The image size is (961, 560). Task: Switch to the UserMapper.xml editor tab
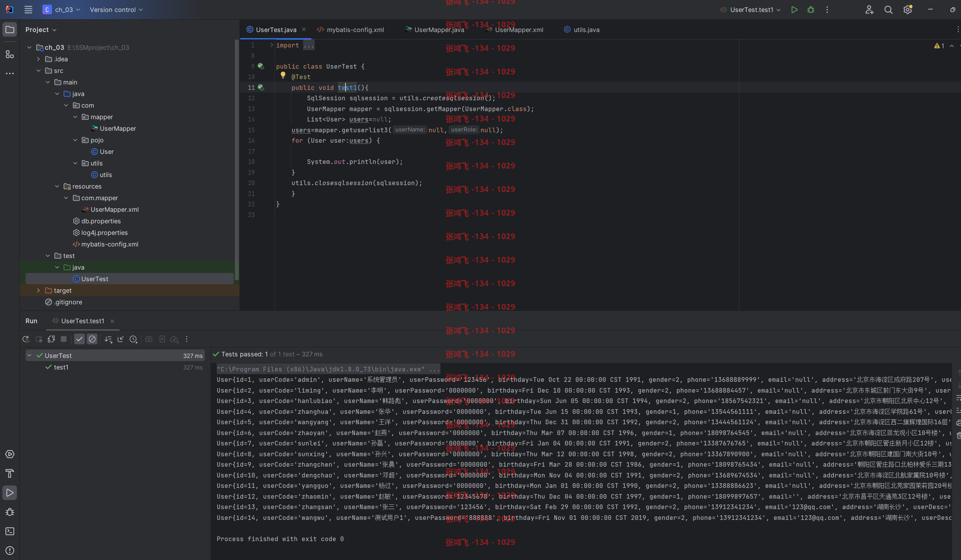pos(515,30)
